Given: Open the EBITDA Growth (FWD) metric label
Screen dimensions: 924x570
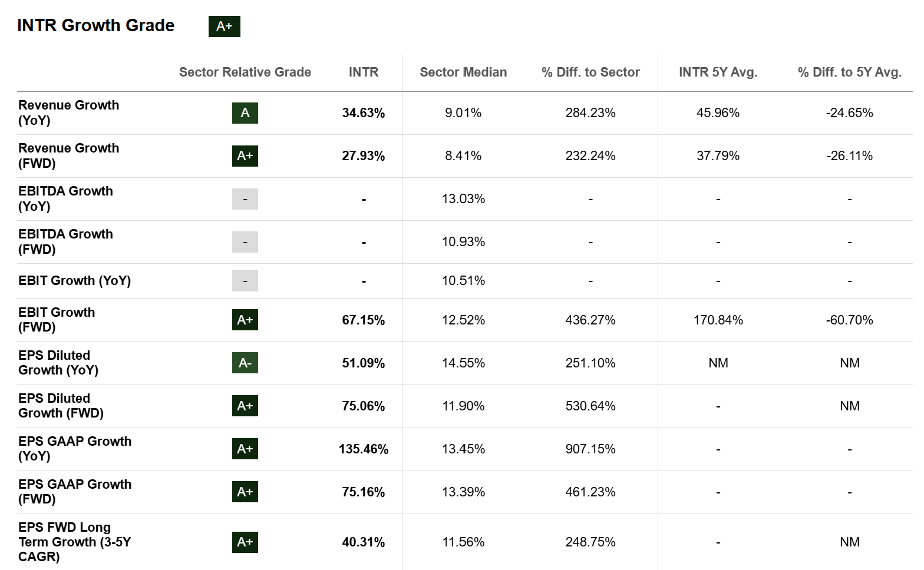Looking at the screenshot, I should coord(65,241).
